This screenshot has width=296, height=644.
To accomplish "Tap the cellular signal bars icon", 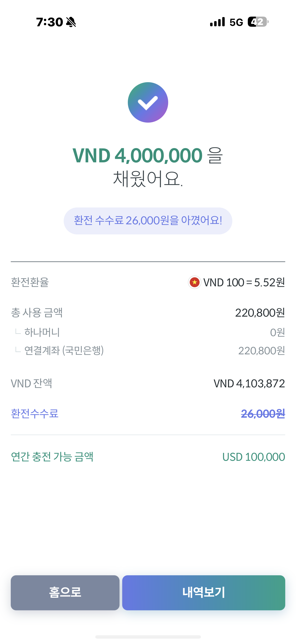I will [x=217, y=22].
